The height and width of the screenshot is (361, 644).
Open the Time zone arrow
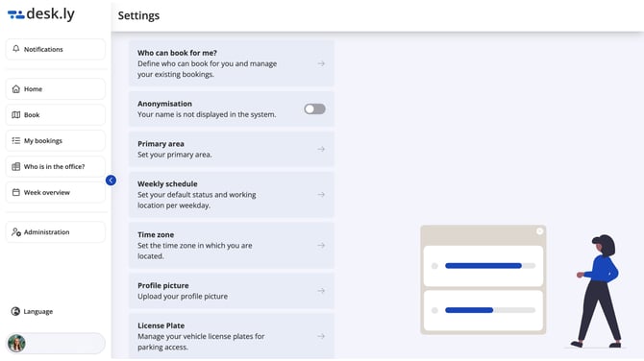(x=321, y=246)
